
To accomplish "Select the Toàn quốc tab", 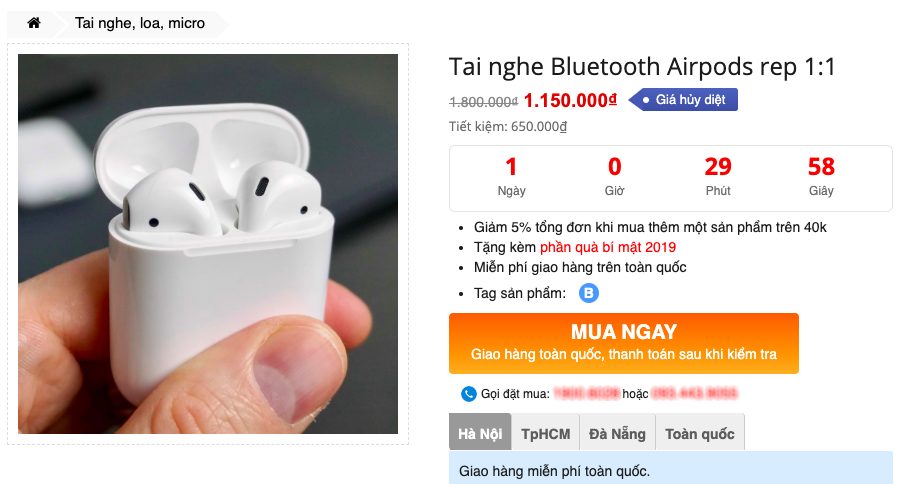I will click(699, 432).
